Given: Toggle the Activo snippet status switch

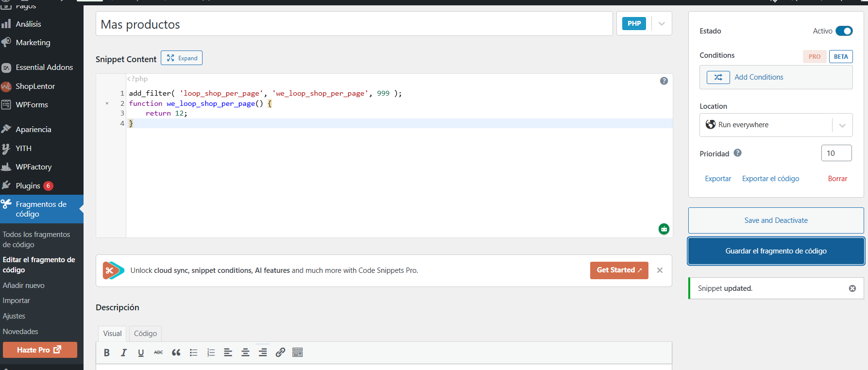Looking at the screenshot, I should 844,31.
